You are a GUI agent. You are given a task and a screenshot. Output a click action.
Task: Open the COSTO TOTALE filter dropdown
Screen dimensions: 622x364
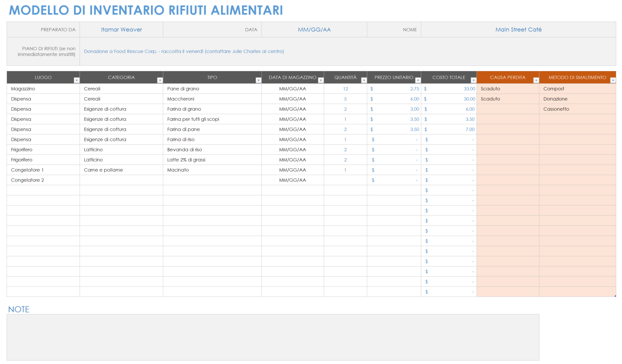coord(474,80)
